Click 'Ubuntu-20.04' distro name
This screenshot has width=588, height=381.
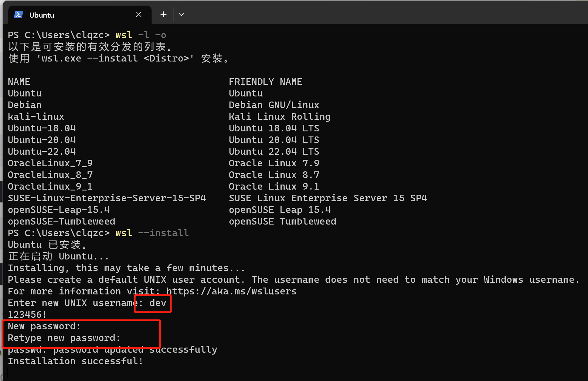(42, 140)
